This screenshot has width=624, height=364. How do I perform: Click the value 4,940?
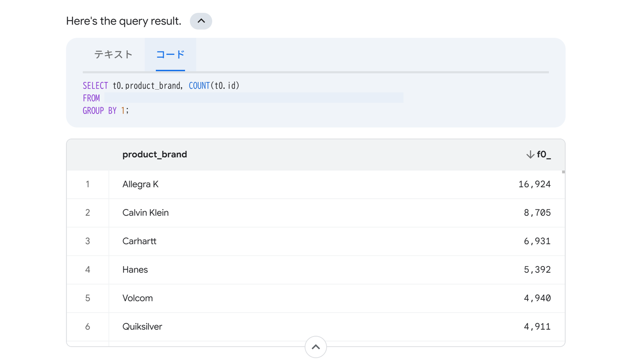tap(537, 298)
